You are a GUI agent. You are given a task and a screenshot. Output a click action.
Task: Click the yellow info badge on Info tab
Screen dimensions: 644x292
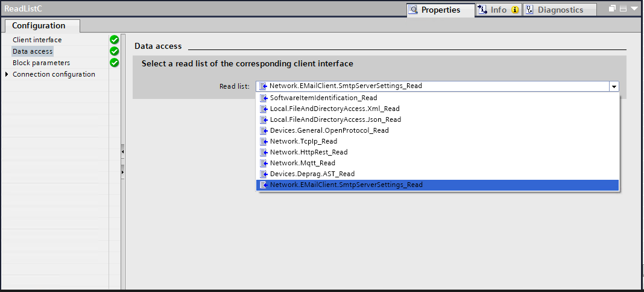click(515, 10)
